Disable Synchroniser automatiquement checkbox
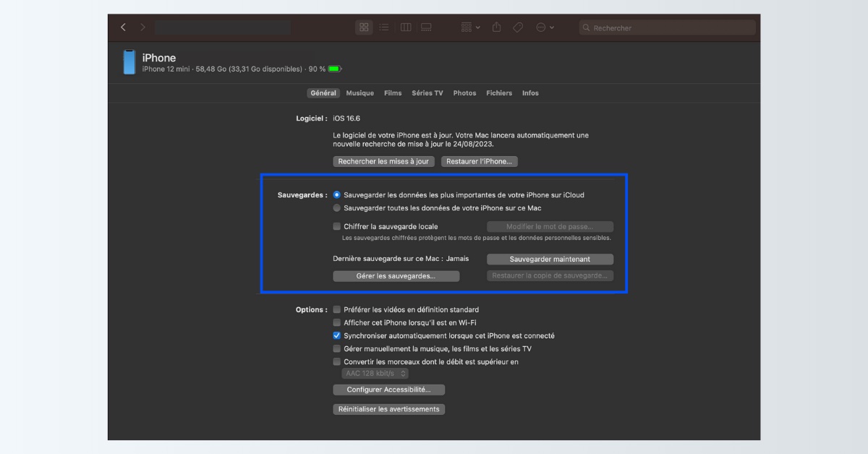This screenshot has height=454, width=868. [x=337, y=335]
